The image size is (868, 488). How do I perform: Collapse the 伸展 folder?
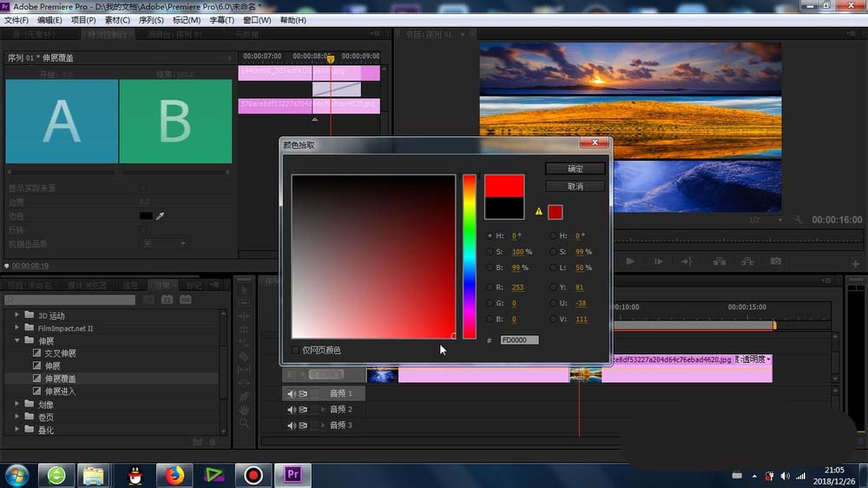click(x=16, y=340)
